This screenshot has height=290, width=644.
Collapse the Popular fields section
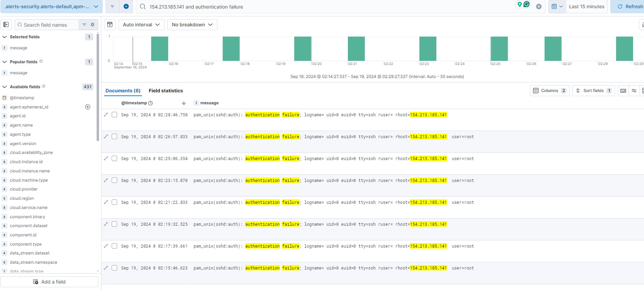click(x=5, y=62)
